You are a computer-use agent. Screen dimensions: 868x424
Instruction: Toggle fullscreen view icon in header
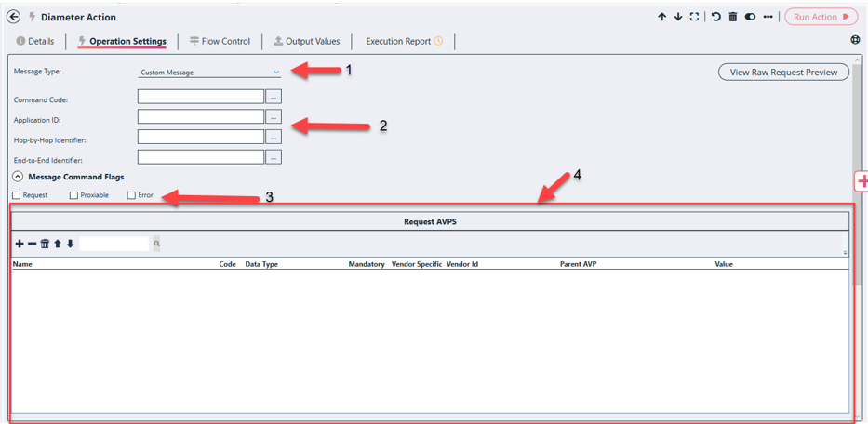(x=694, y=17)
